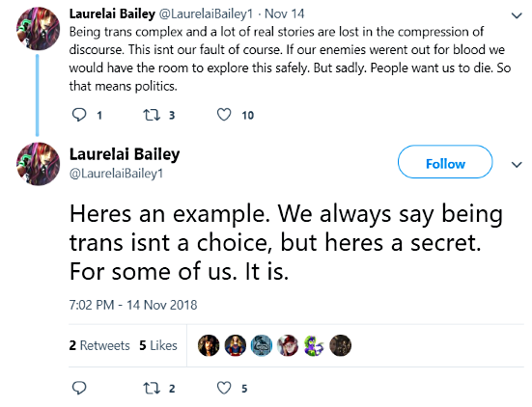This screenshot has height=407, width=532.
Task: Open the @LaurelaiBailey1 handle on the parent tweet
Action: click(206, 14)
